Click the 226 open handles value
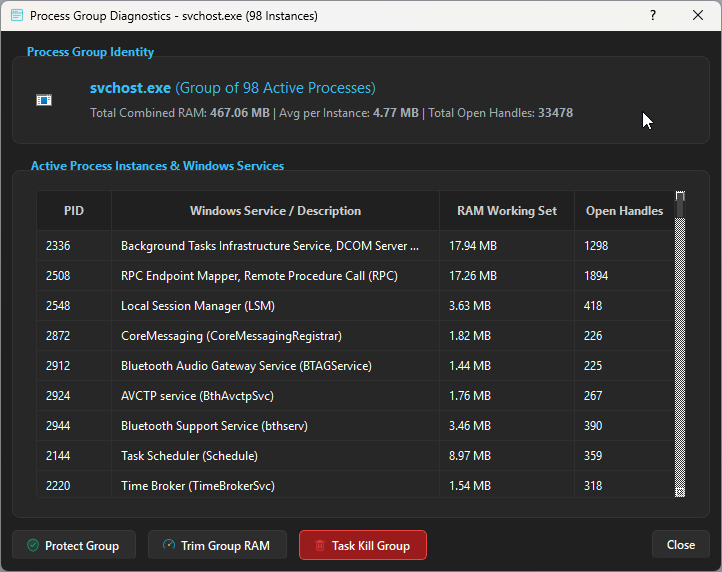Image resolution: width=722 pixels, height=572 pixels. click(593, 335)
